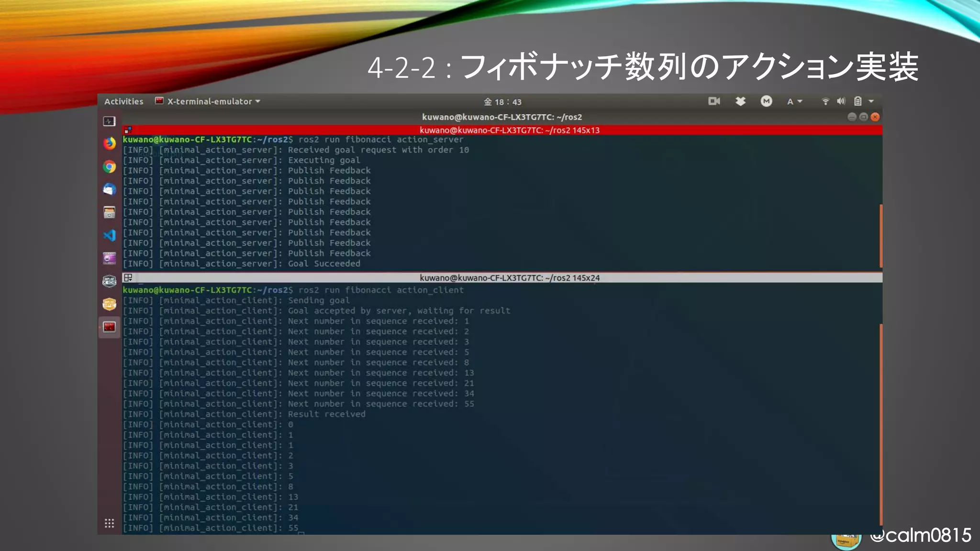Click the Activities button
The width and height of the screenshot is (980, 551).
pyautogui.click(x=123, y=101)
